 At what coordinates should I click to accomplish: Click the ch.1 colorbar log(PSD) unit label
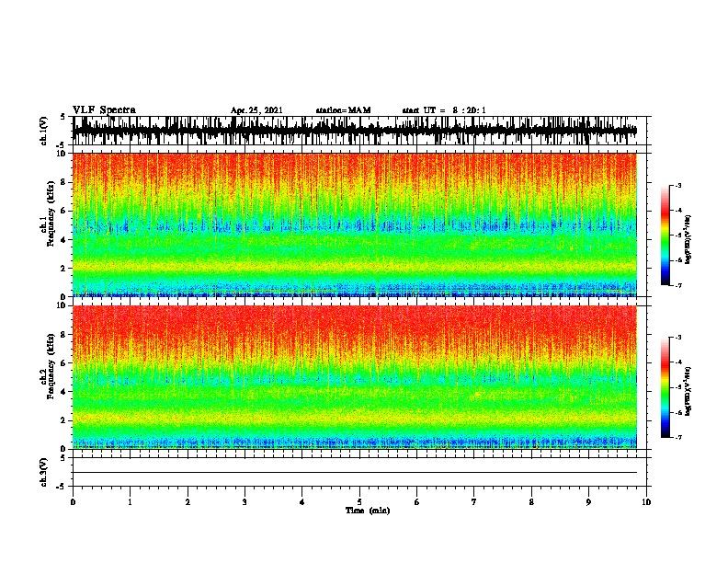[688, 239]
